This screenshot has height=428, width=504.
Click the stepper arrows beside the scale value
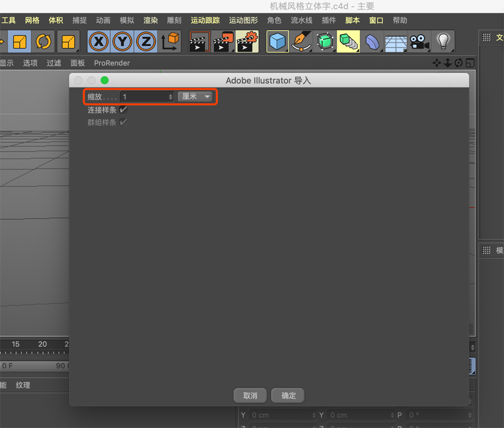[170, 96]
